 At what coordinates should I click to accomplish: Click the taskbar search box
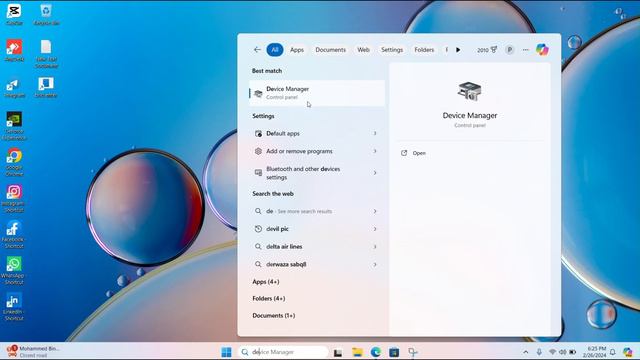pyautogui.click(x=283, y=352)
